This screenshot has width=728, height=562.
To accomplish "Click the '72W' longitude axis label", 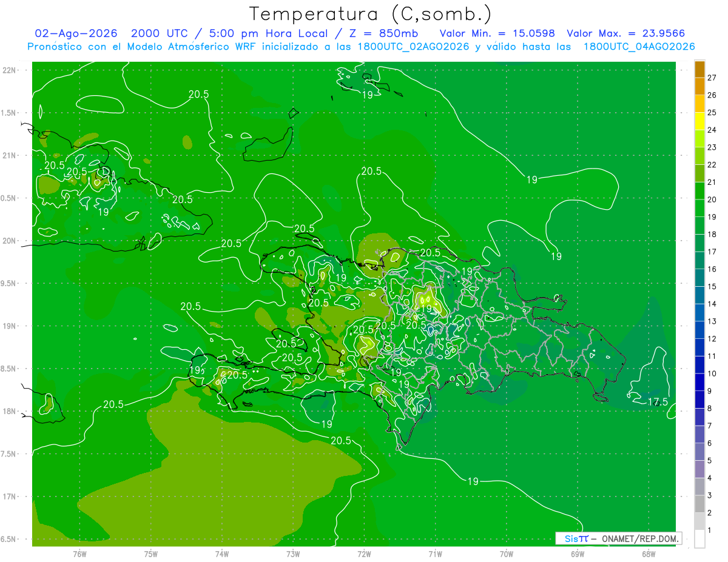I will 364,554.
